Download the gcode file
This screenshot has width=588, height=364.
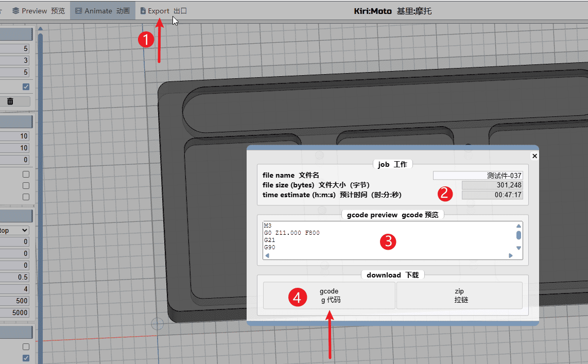tap(329, 296)
